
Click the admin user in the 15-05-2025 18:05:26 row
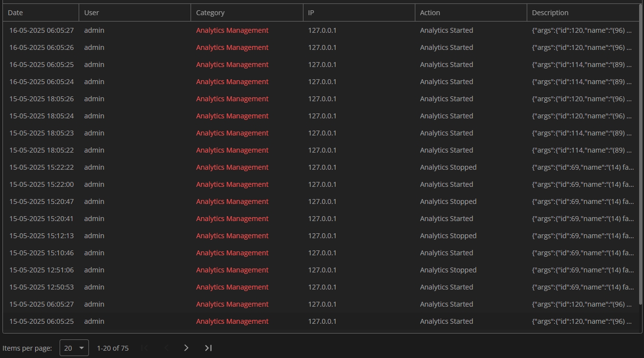(x=94, y=99)
